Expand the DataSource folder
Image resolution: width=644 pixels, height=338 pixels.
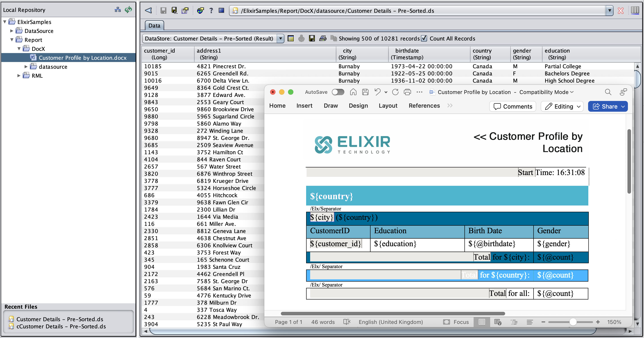11,31
